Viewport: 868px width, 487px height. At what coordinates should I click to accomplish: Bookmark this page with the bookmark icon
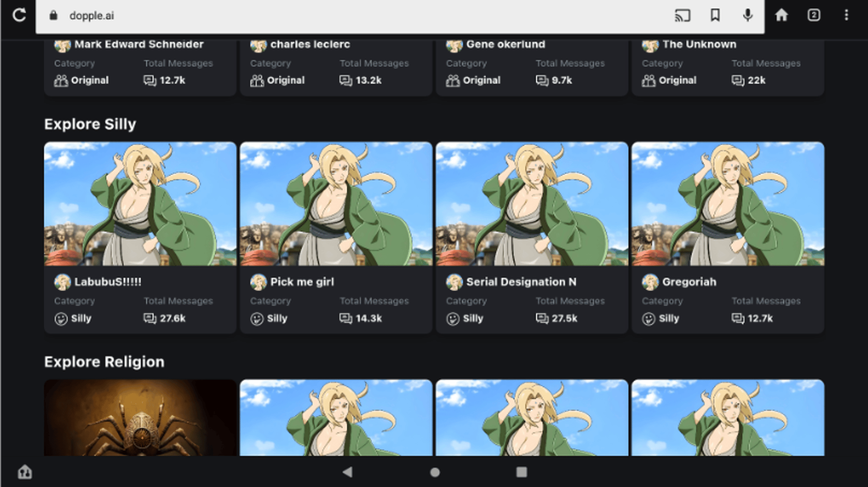tap(715, 16)
